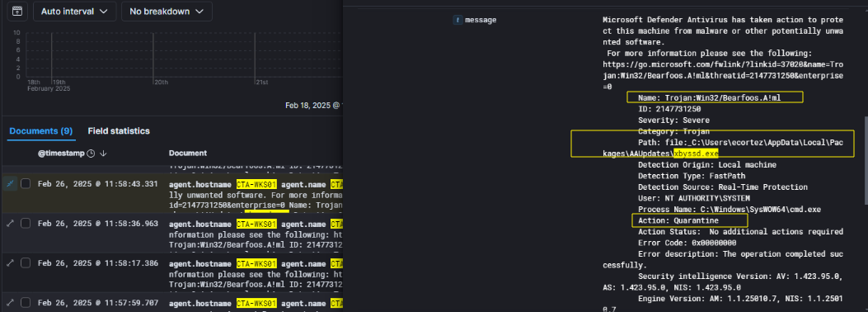The image size is (868, 312).
Task: Click the ID: 2147731250 line
Action: click(669, 109)
